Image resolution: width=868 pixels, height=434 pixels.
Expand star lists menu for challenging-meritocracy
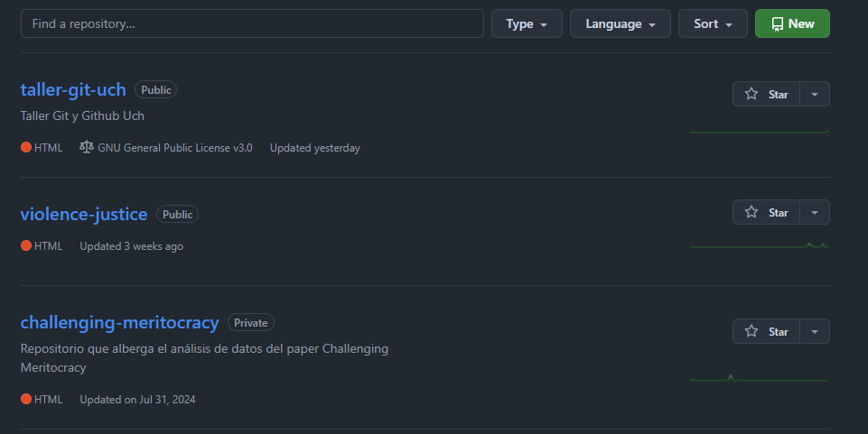(x=815, y=331)
